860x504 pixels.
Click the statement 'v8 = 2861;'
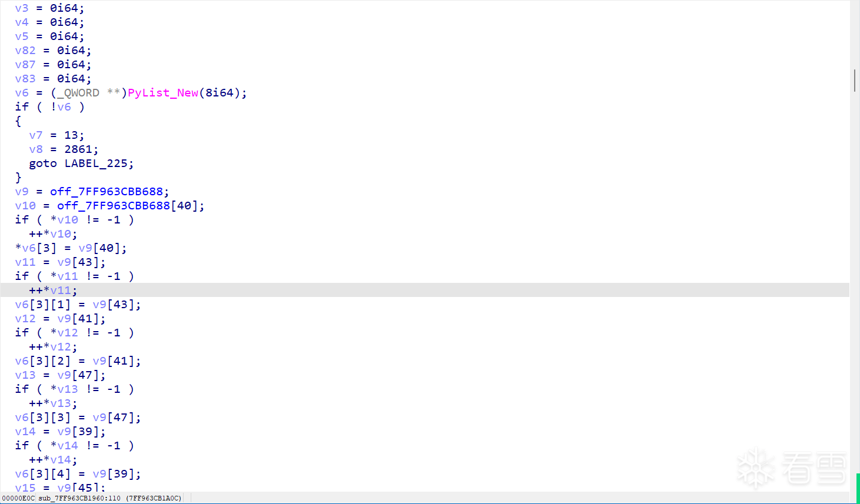click(64, 149)
